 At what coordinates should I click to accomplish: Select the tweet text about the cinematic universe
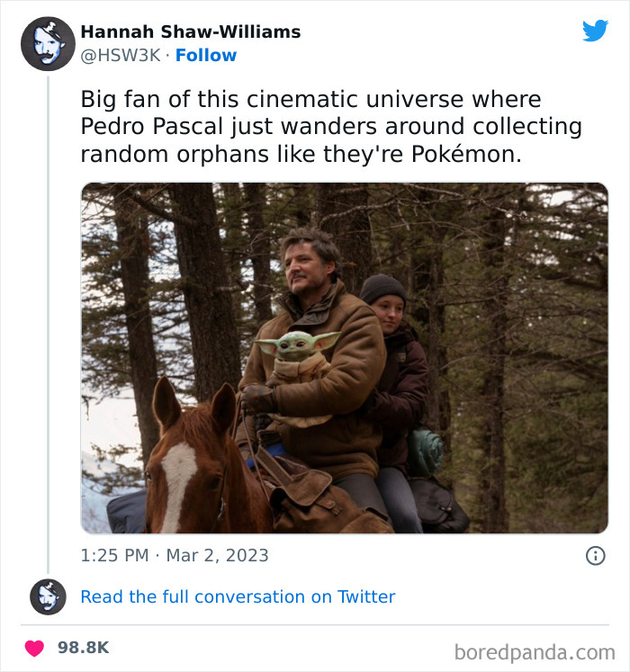coord(331,126)
